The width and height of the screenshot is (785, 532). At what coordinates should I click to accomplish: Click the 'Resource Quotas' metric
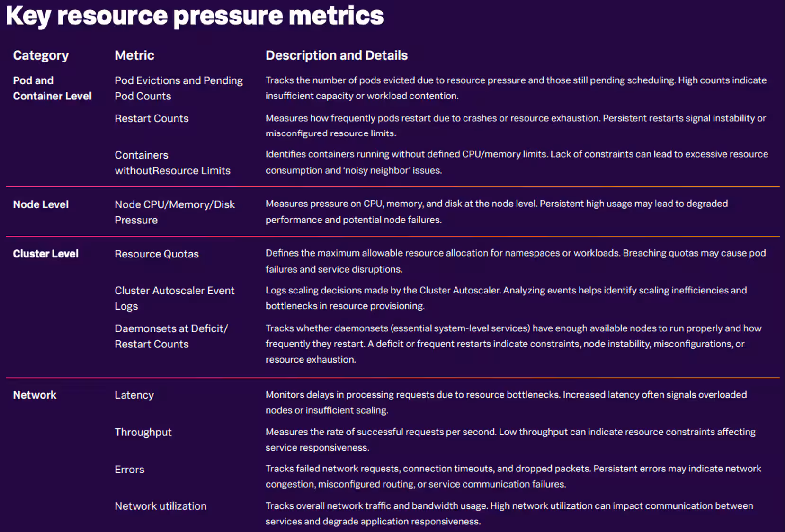pyautogui.click(x=157, y=254)
